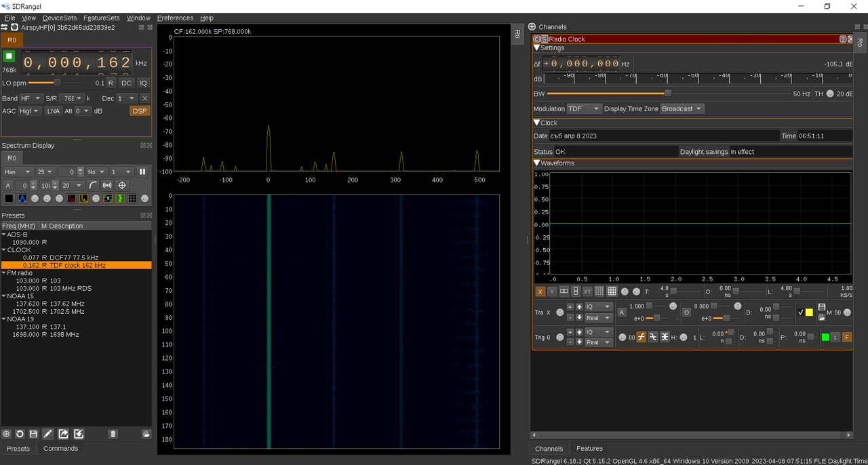
Task: Toggle the trace visibility checkbox
Action: pyautogui.click(x=801, y=312)
